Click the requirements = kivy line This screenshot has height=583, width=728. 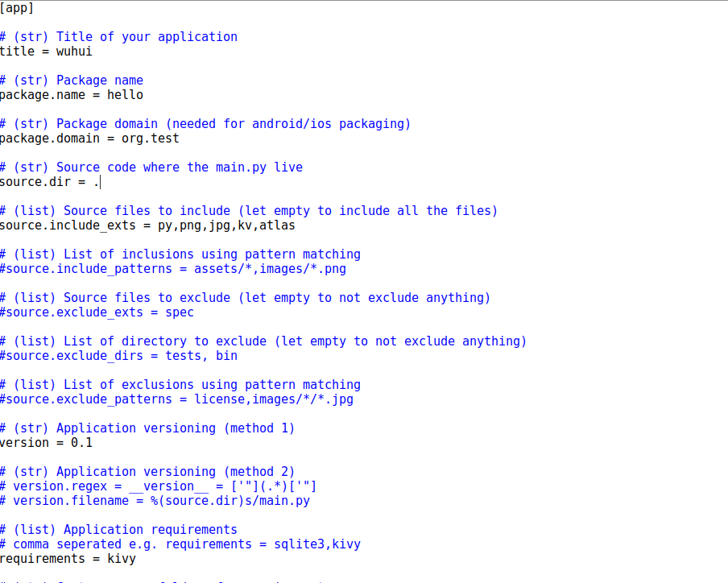click(x=68, y=558)
